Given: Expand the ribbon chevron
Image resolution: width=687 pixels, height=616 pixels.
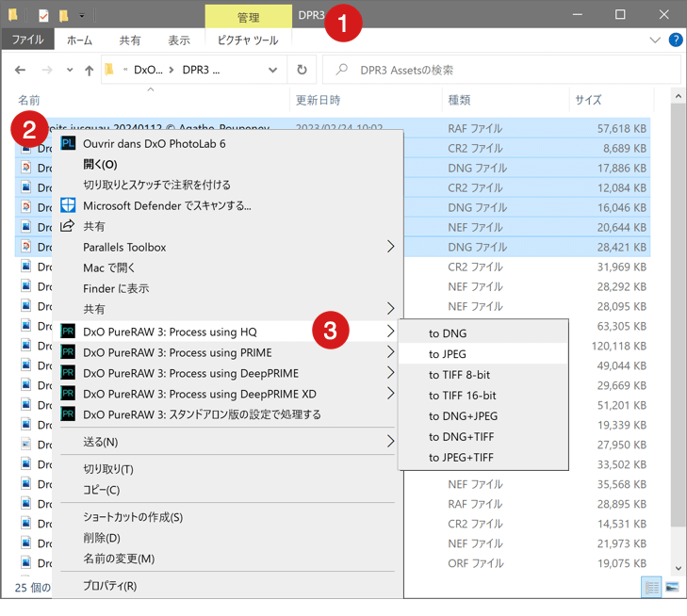Looking at the screenshot, I should 655,40.
